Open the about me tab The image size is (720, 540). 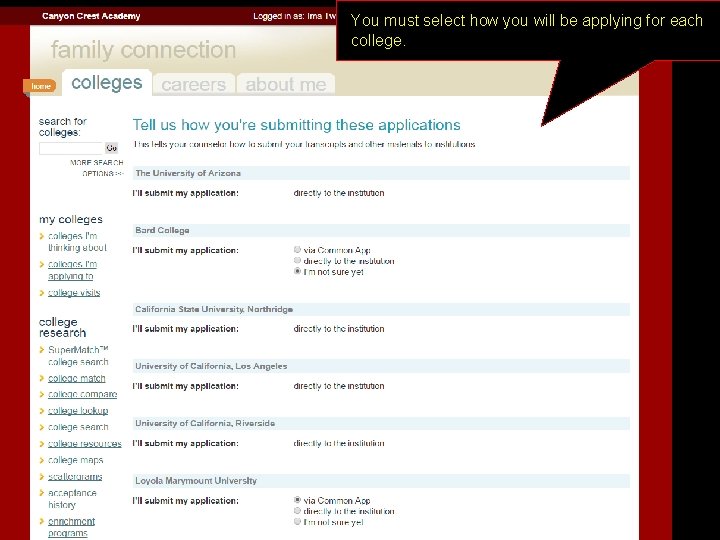[286, 84]
